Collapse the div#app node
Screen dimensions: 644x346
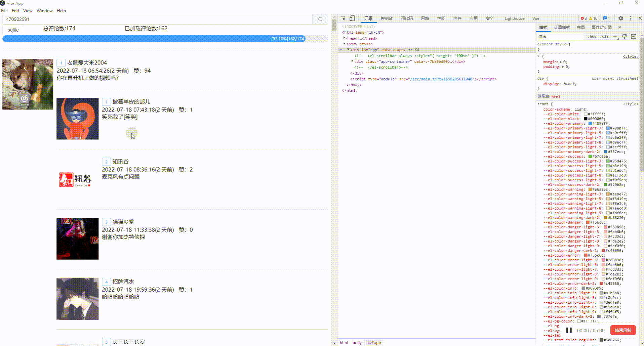pyautogui.click(x=348, y=50)
